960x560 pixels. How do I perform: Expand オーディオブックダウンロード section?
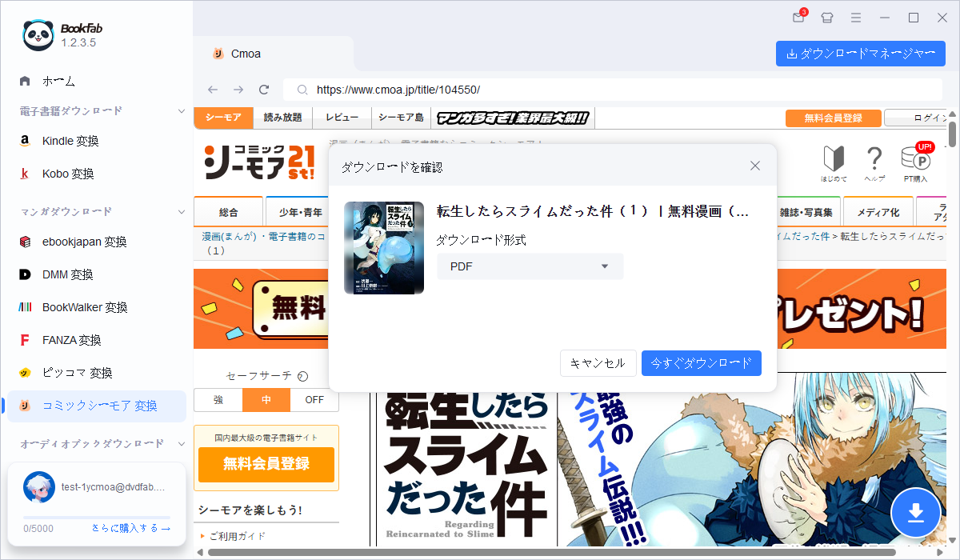coord(181,443)
